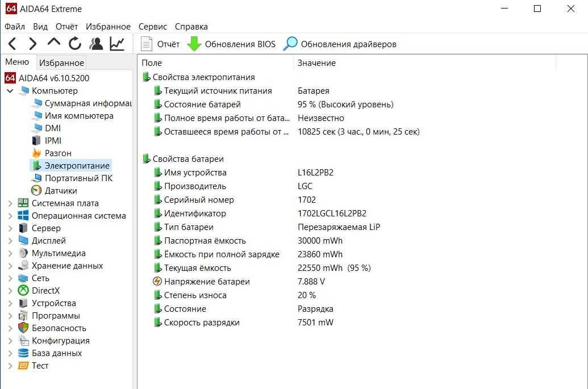Go up one level arrow
This screenshot has width=588, height=389.
[x=54, y=42]
